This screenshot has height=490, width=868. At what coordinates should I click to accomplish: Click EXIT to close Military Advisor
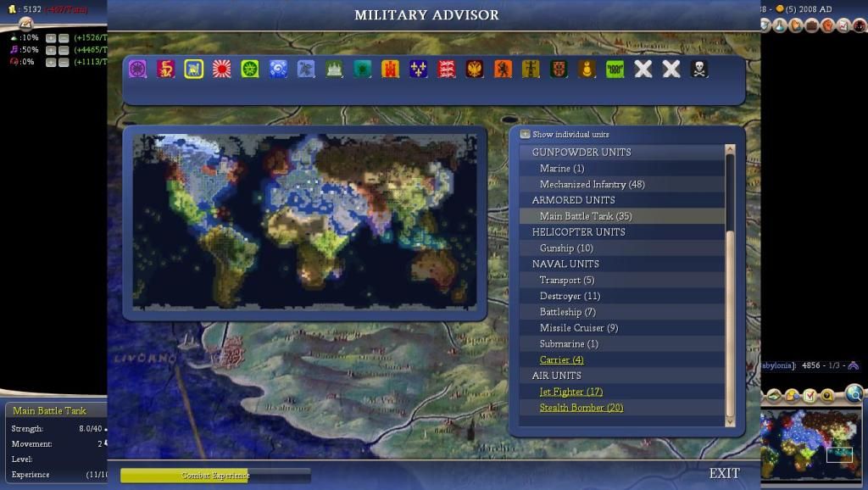(724, 473)
